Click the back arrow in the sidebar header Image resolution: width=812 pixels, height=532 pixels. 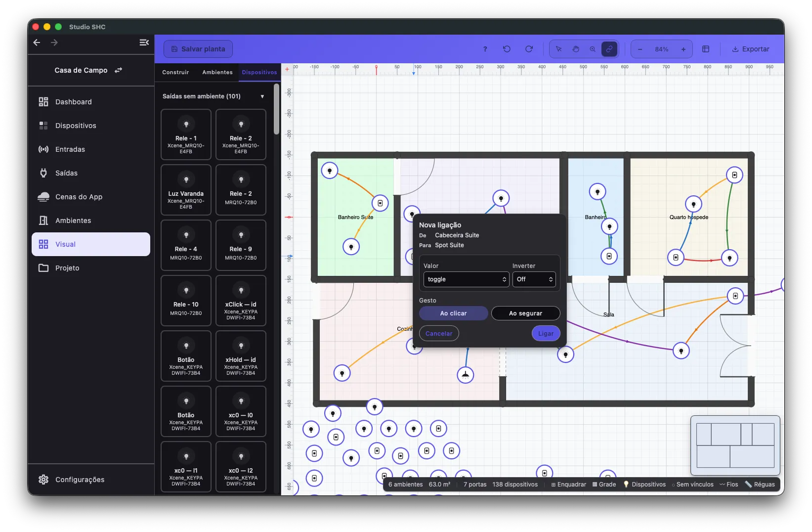[x=37, y=43]
